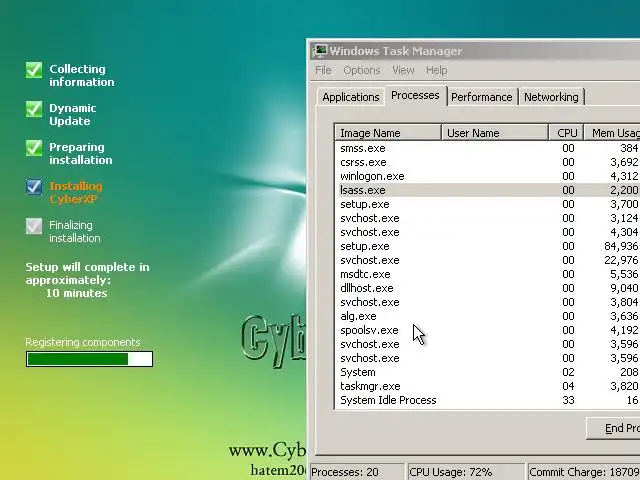640x480 pixels.
Task: Click the taskmgr.exe CPU value 04
Action: (x=568, y=386)
